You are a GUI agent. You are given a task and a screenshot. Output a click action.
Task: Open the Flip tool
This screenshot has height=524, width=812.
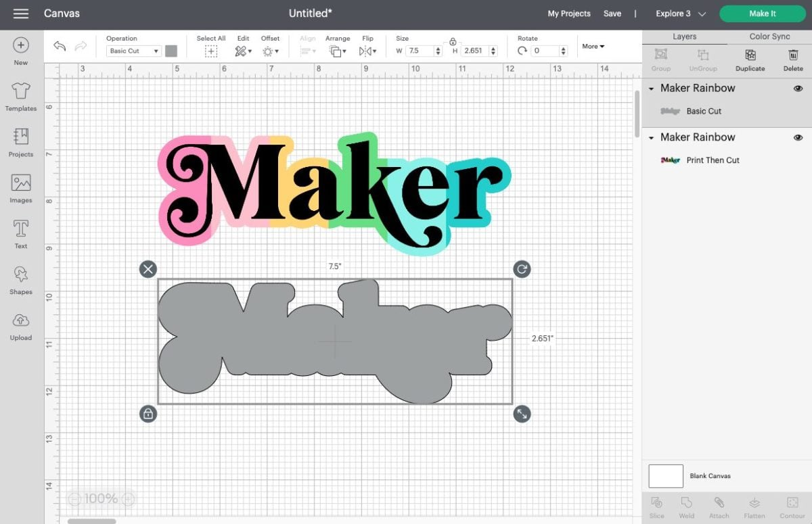pyautogui.click(x=367, y=51)
